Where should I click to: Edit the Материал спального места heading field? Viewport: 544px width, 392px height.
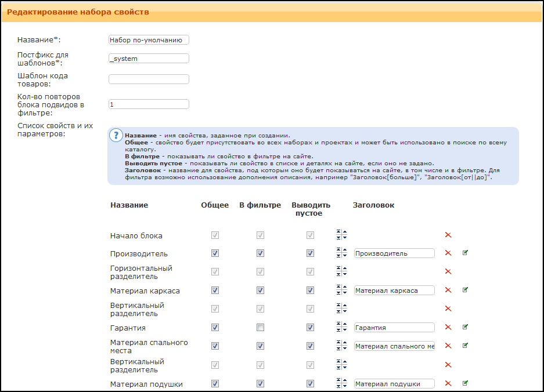pyautogui.click(x=394, y=346)
